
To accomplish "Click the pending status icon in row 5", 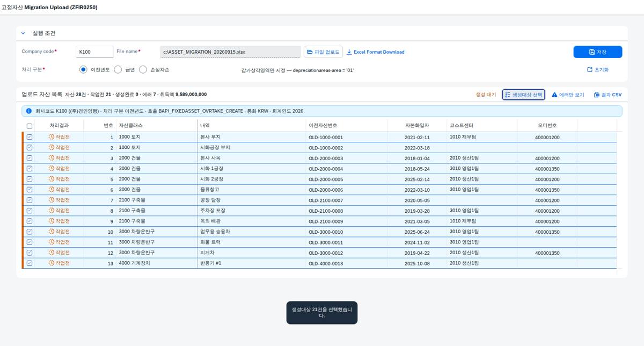I will [x=52, y=179].
